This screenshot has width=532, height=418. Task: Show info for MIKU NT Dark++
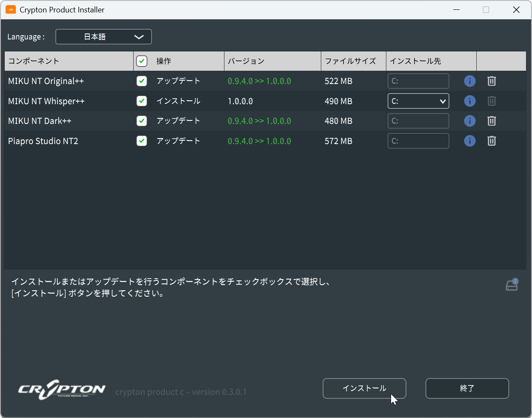470,121
